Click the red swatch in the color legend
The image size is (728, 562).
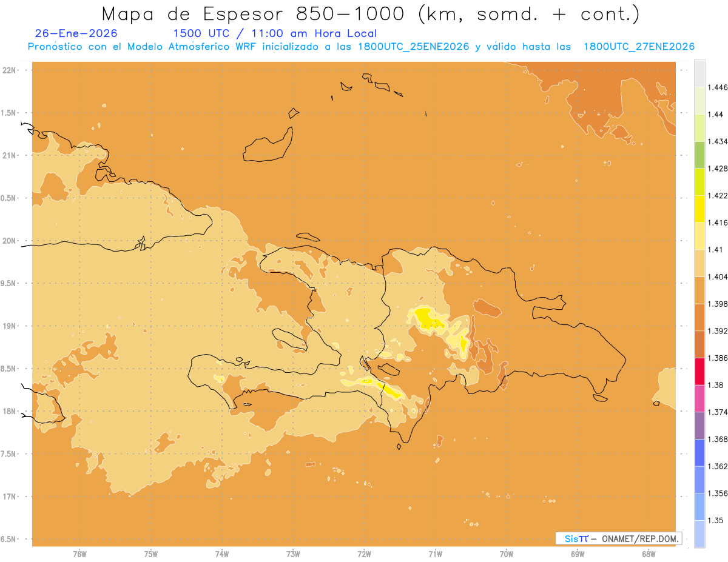pos(699,372)
